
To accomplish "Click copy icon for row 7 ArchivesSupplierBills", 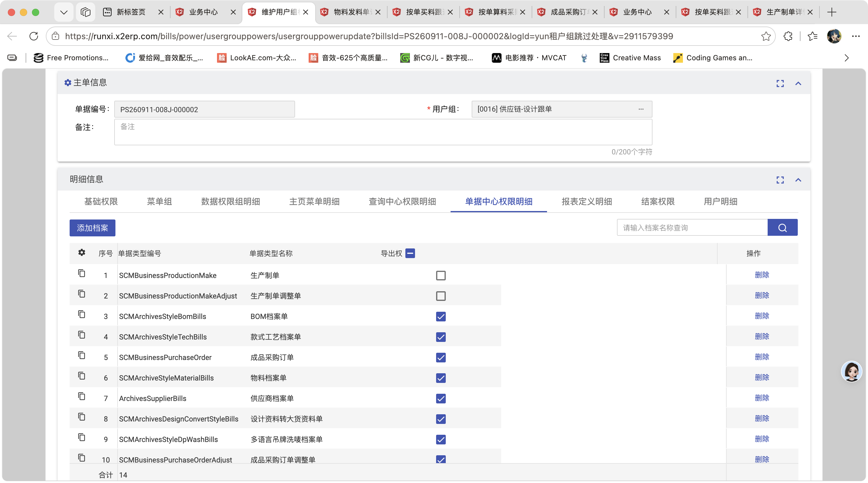I will tap(82, 396).
